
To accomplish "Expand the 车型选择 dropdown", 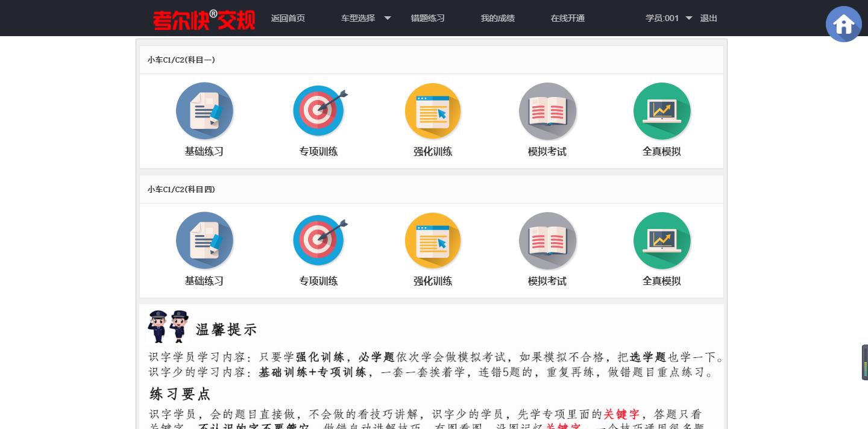I will point(358,18).
